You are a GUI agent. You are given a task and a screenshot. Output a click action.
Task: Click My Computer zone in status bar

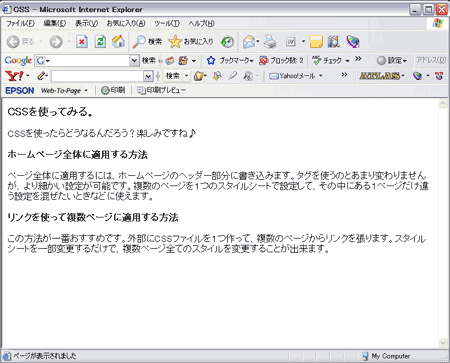[386, 356]
